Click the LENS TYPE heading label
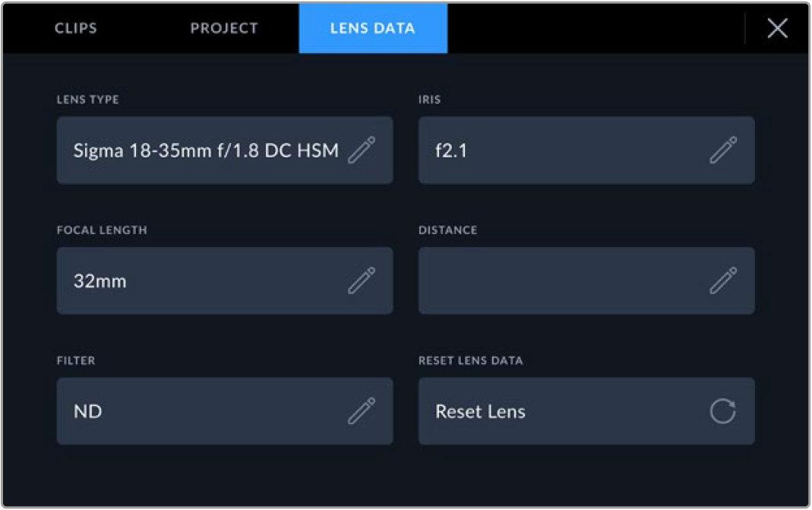The height and width of the screenshot is (510, 812). coord(87,100)
